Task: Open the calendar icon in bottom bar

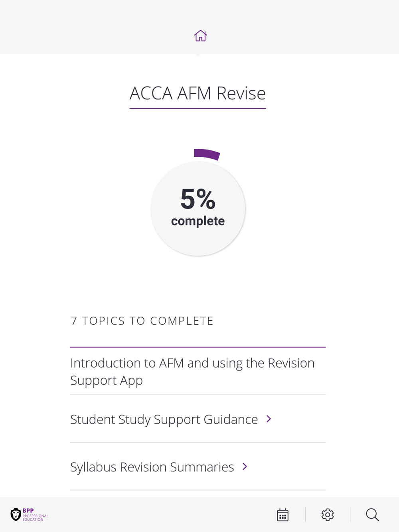Action: coord(282,515)
